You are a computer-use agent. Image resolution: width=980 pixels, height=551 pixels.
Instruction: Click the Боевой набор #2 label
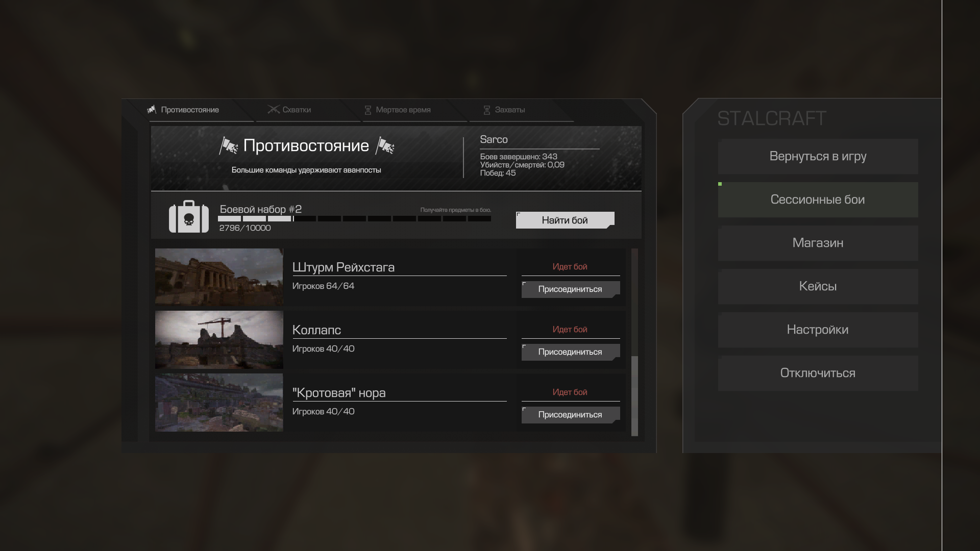pos(261,209)
